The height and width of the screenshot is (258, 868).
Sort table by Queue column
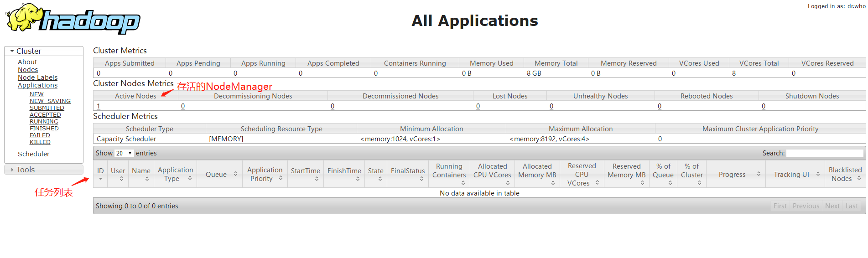tap(219, 174)
